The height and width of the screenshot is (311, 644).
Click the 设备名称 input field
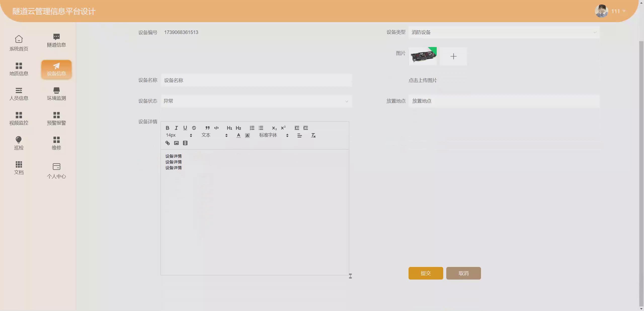click(256, 80)
